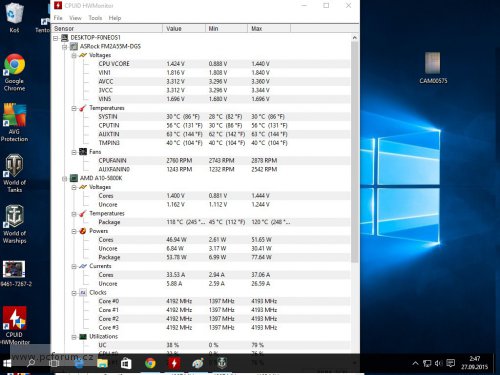Open World of Tanks desktop shortcut
Image resolution: width=500 pixels, height=375 pixels.
(14, 173)
